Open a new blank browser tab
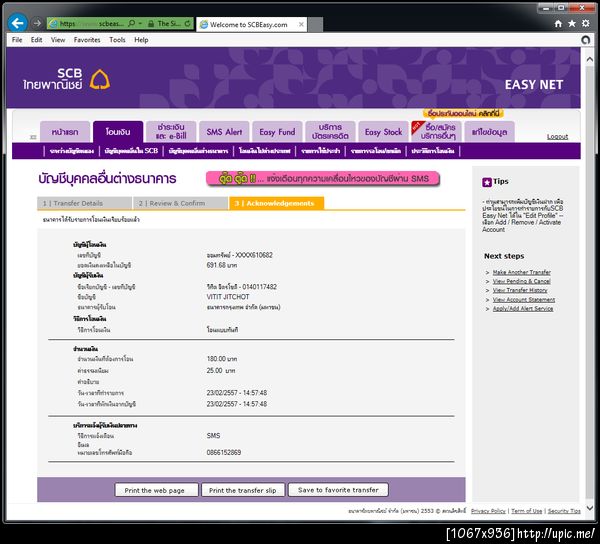 (x=316, y=24)
